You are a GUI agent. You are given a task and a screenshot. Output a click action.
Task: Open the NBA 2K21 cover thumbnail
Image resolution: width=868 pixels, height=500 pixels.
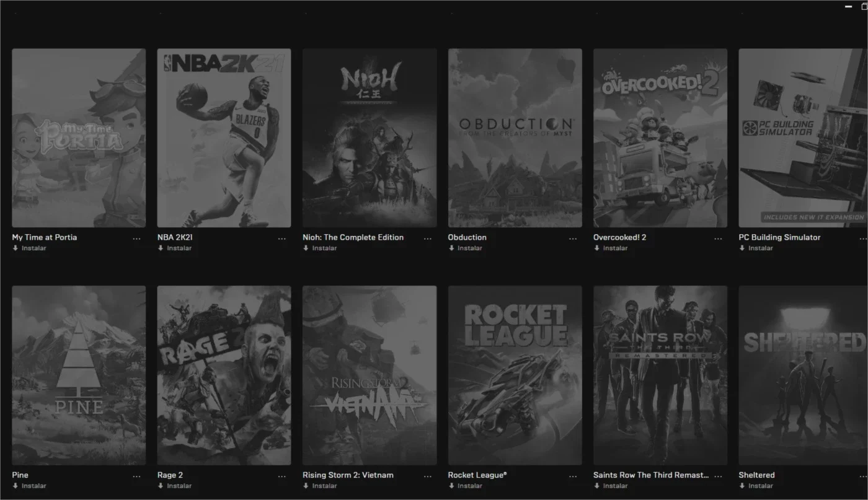click(224, 138)
